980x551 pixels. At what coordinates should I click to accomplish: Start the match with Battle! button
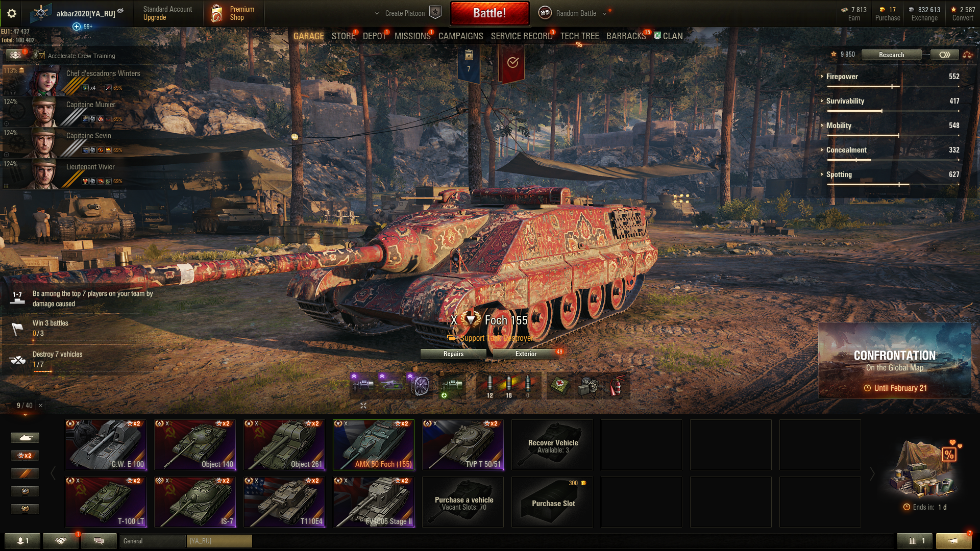[x=489, y=13]
